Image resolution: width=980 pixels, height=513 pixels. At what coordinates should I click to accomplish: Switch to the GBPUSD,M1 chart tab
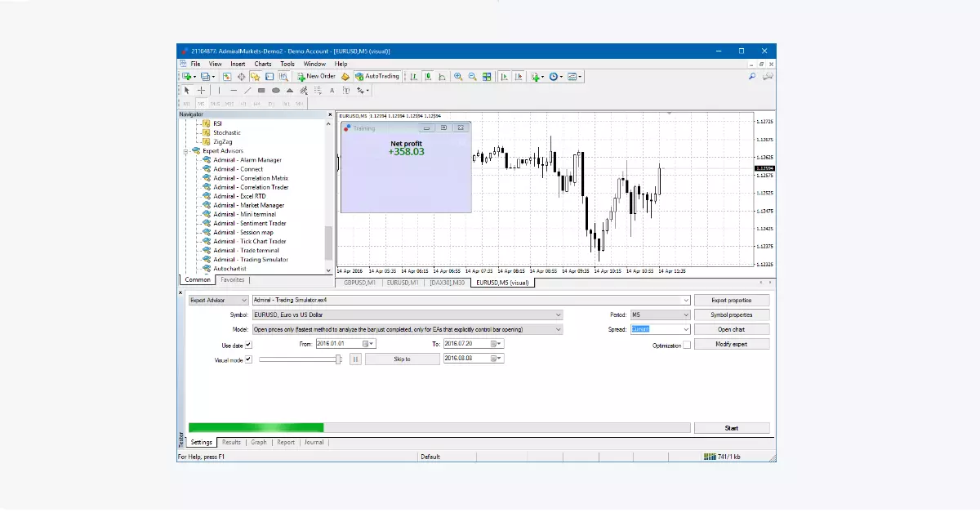click(359, 283)
